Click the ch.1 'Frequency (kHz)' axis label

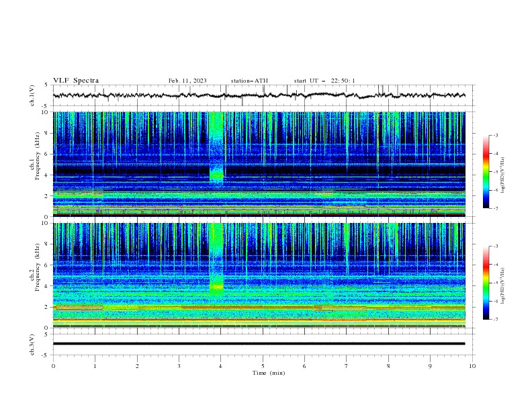click(38, 156)
